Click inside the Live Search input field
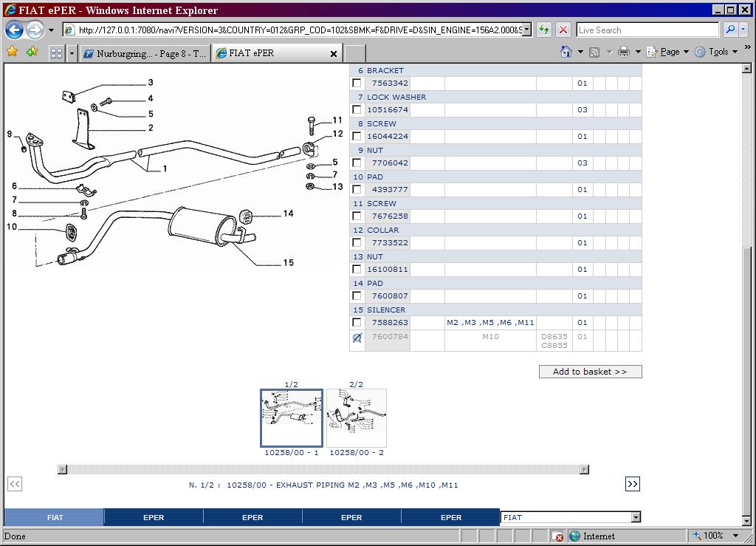The image size is (756, 546). coord(647,30)
